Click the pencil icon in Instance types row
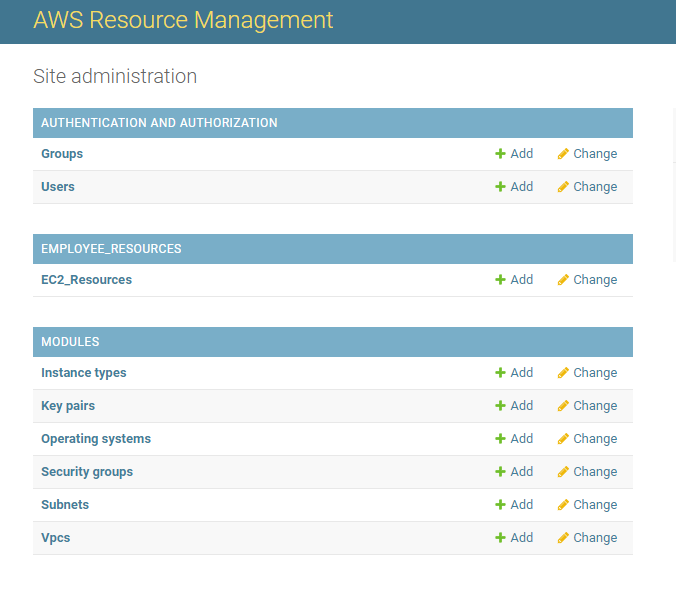676x612 pixels. click(563, 373)
